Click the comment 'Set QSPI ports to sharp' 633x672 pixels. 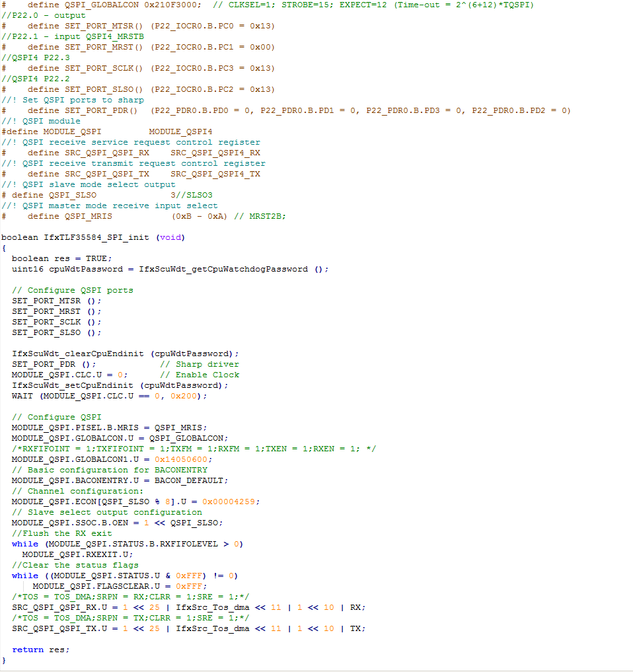(x=73, y=100)
